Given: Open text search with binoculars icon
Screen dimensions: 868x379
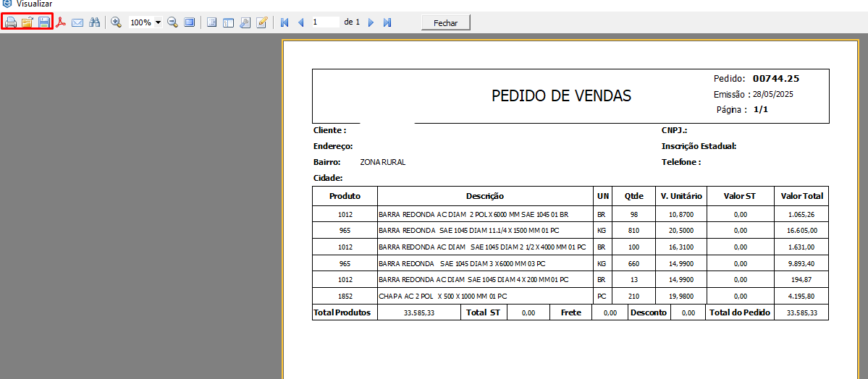Looking at the screenshot, I should [x=94, y=22].
